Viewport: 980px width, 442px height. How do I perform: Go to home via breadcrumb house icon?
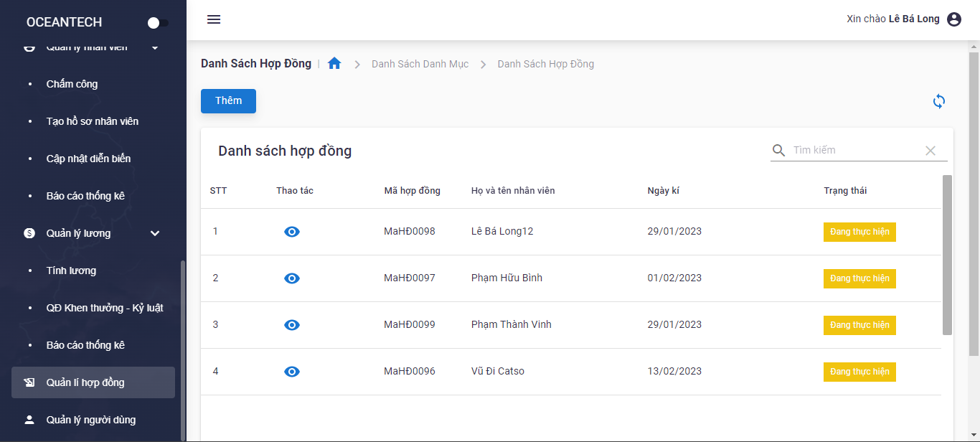pos(334,63)
